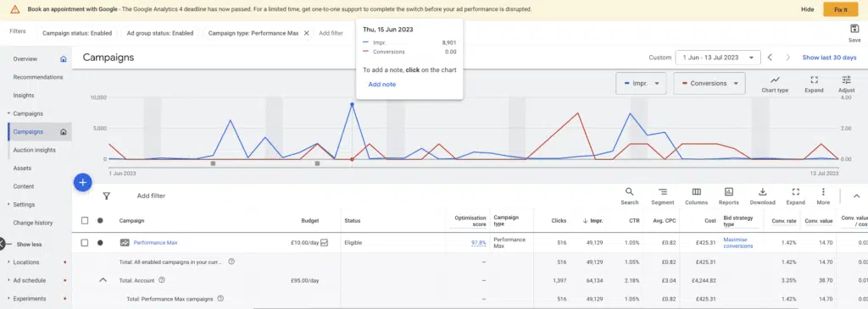
Task: Click the Download icon
Action: (x=762, y=192)
